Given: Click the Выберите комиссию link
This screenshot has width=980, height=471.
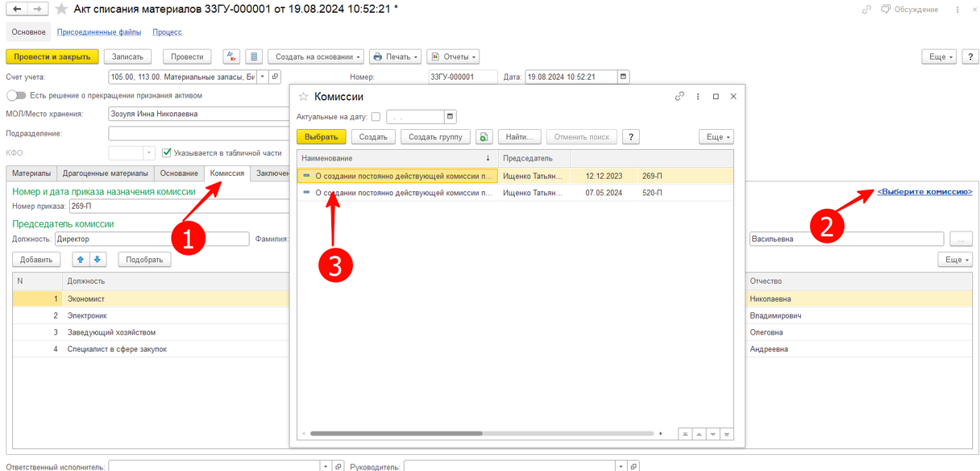Looking at the screenshot, I should [924, 192].
